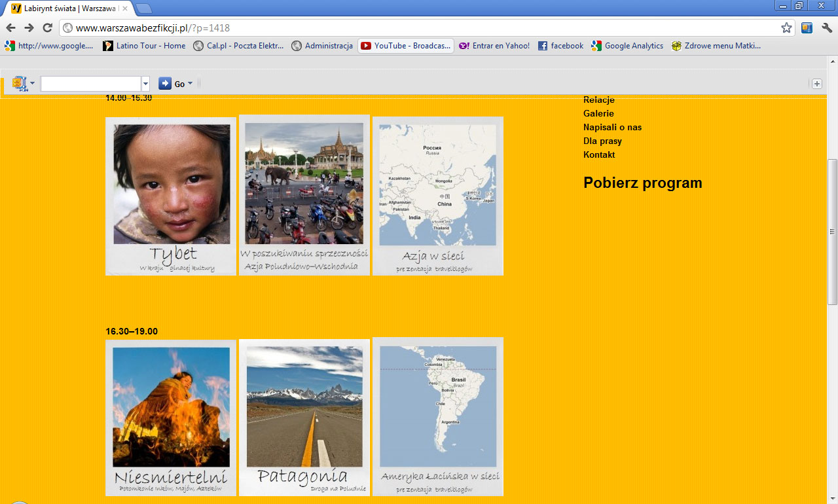Image resolution: width=838 pixels, height=504 pixels.
Task: Click the forward navigation arrow
Action: [x=29, y=27]
